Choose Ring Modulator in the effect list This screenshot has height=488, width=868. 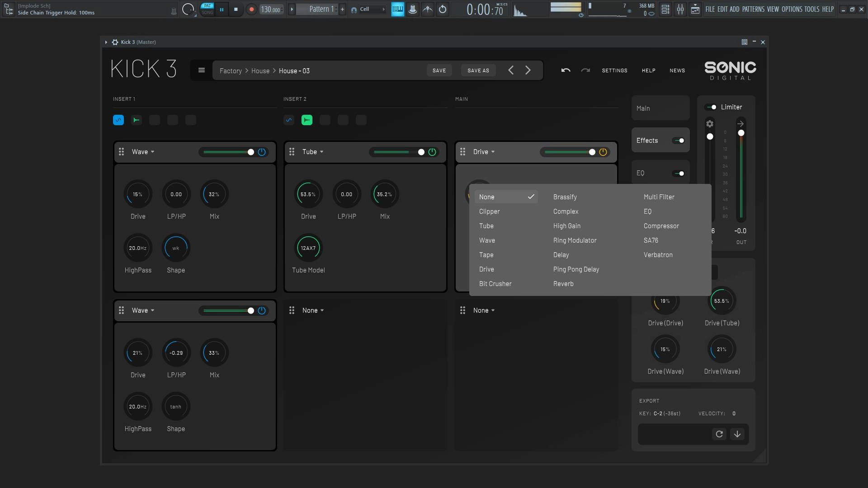[x=575, y=240]
